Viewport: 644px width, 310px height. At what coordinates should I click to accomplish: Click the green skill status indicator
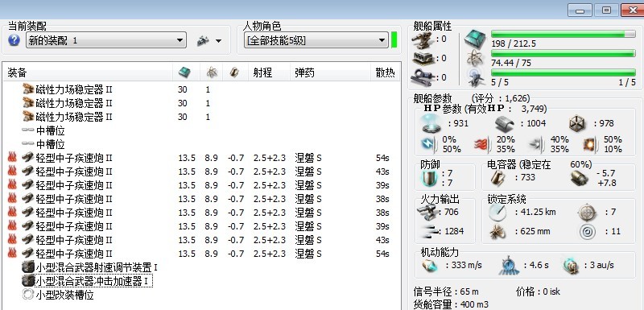coord(394,40)
